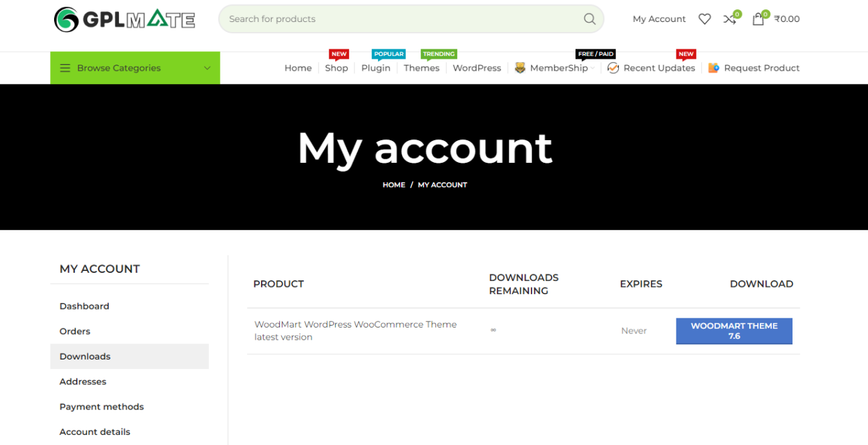
Task: Click the "Never" expires value
Action: 634,331
